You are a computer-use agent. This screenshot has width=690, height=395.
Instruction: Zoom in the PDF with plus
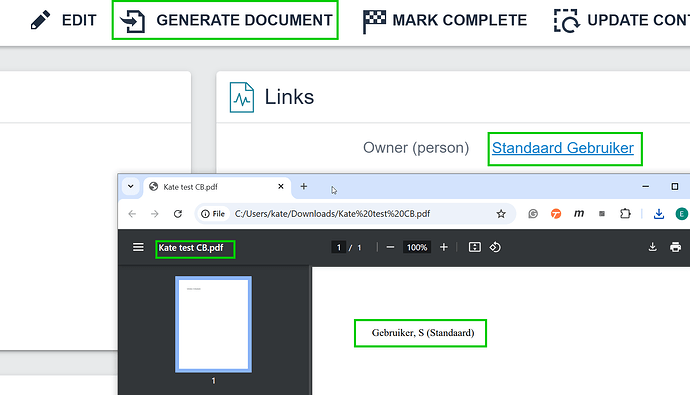click(x=444, y=247)
